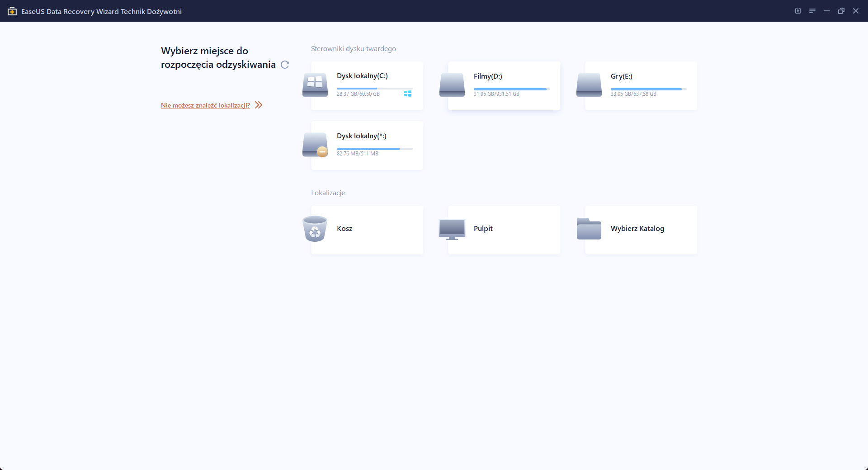Click the C: drive usage bar
The height and width of the screenshot is (470, 868).
click(x=375, y=89)
